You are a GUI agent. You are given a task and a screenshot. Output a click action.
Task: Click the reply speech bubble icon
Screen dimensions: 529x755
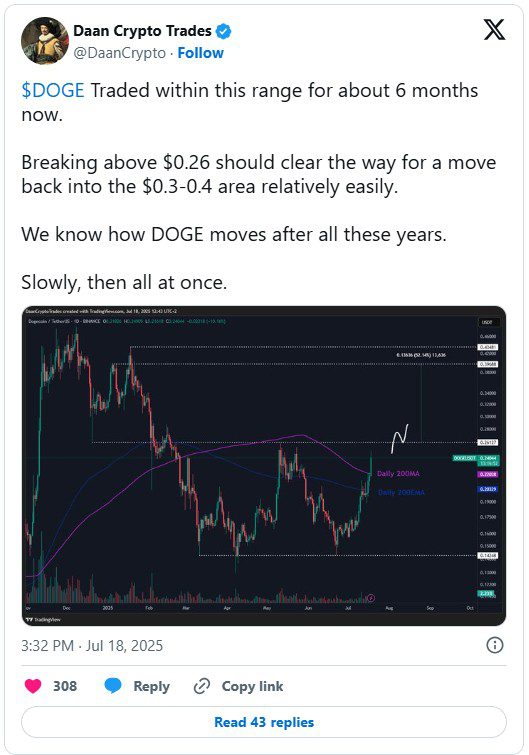pos(113,686)
